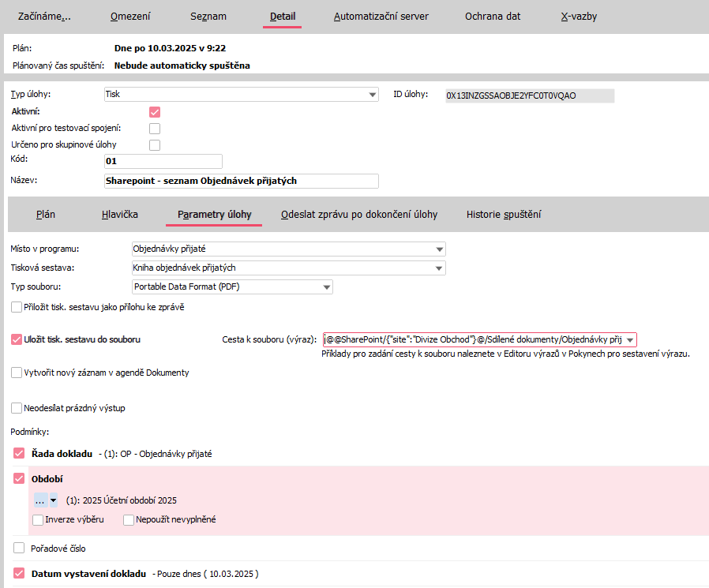This screenshot has height=588, width=709.
Task: Toggle the Aktivní checkbox
Action: click(x=155, y=112)
